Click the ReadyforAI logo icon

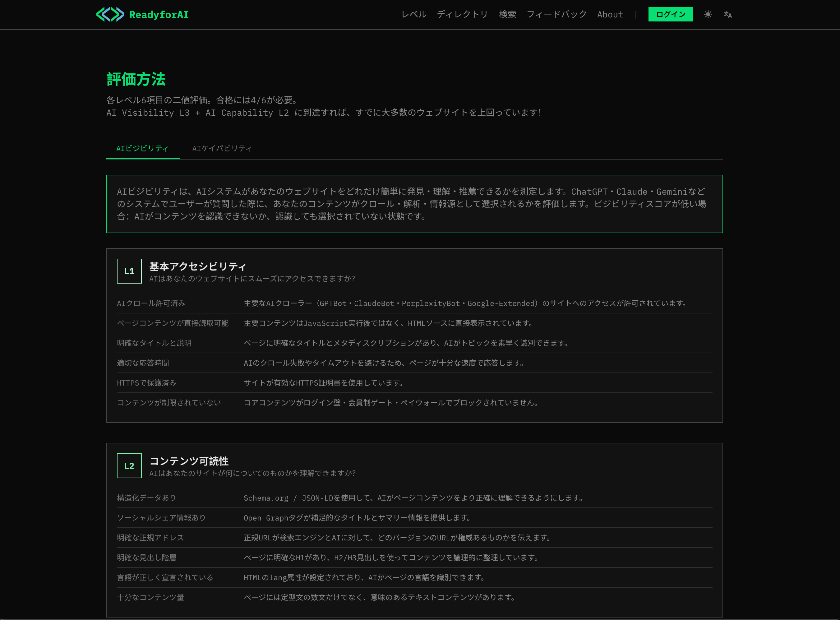click(110, 15)
